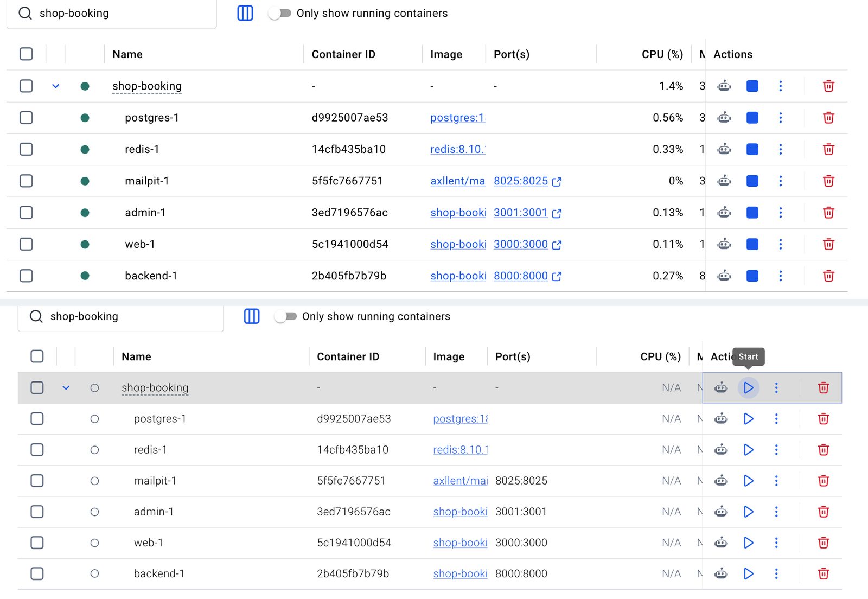The image size is (868, 599).
Task: Check the running postgres-1 row checkbox
Action: point(26,118)
